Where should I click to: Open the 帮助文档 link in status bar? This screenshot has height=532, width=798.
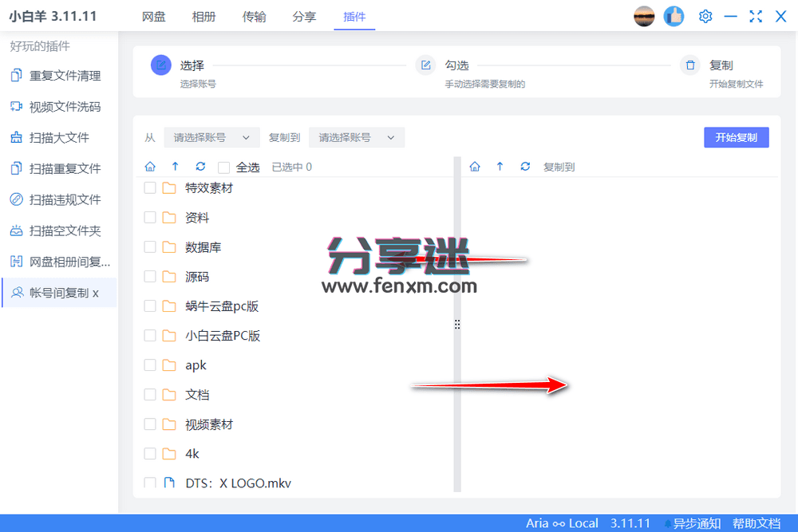pos(757,523)
